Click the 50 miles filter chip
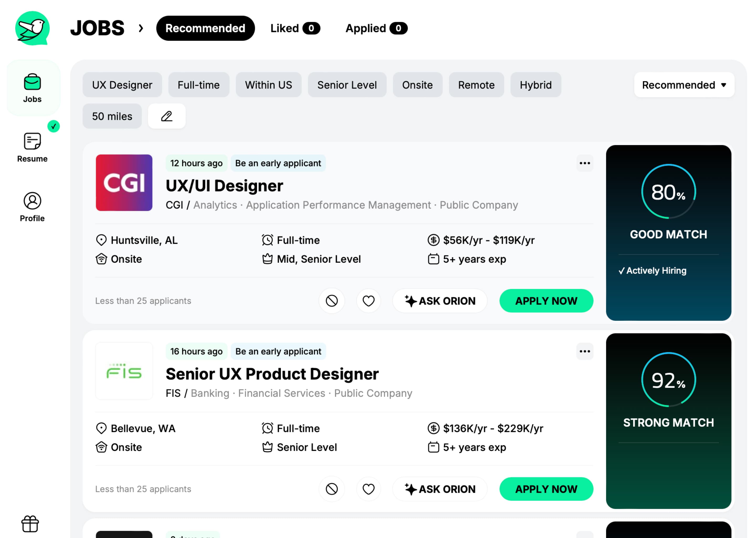The height and width of the screenshot is (538, 756). [112, 116]
